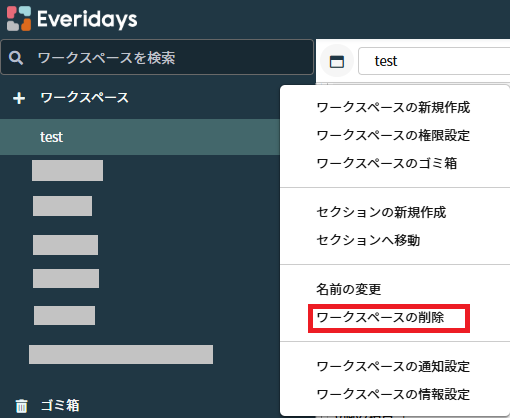The height and width of the screenshot is (418, 510).
Task: Click the ワークスペース sidebar heading
Action: tap(84, 98)
